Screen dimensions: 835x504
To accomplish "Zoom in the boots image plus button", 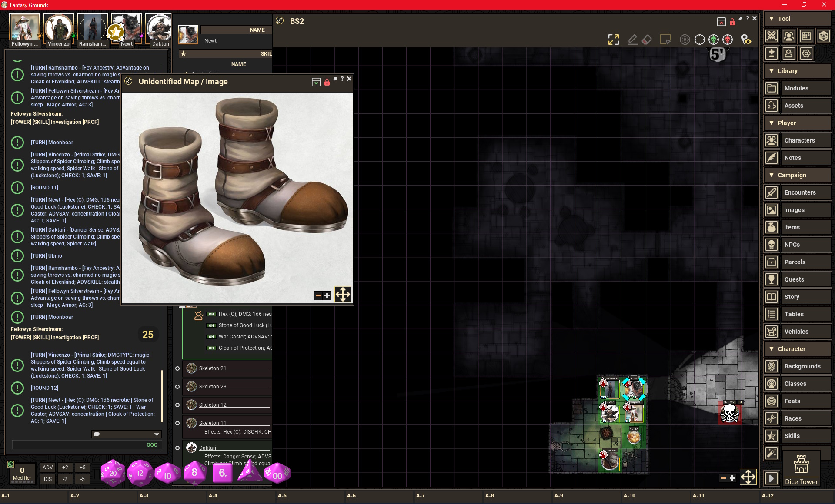I will click(327, 296).
